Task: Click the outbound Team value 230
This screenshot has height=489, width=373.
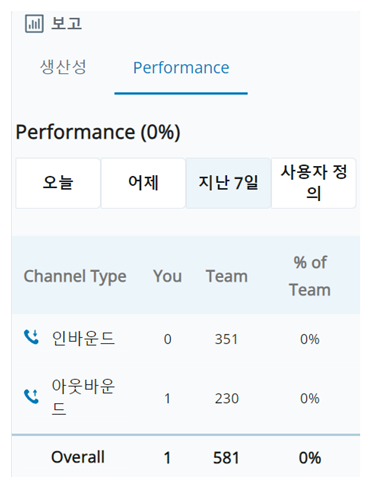Action: click(227, 399)
